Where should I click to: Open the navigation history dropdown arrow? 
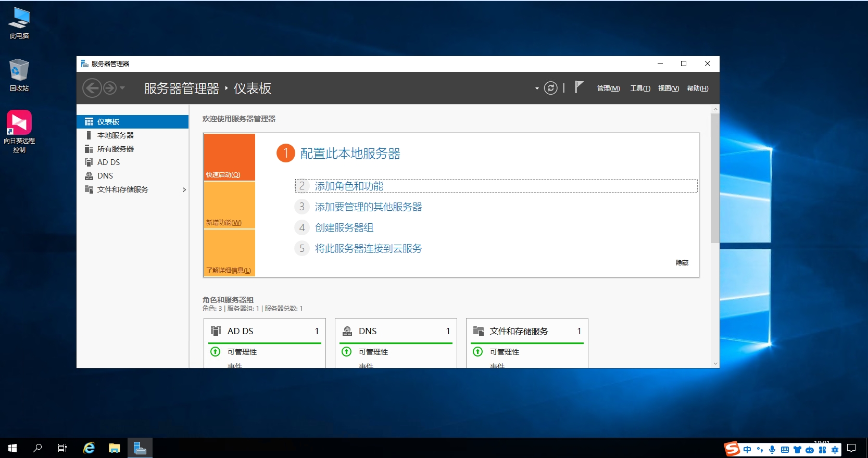(122, 88)
